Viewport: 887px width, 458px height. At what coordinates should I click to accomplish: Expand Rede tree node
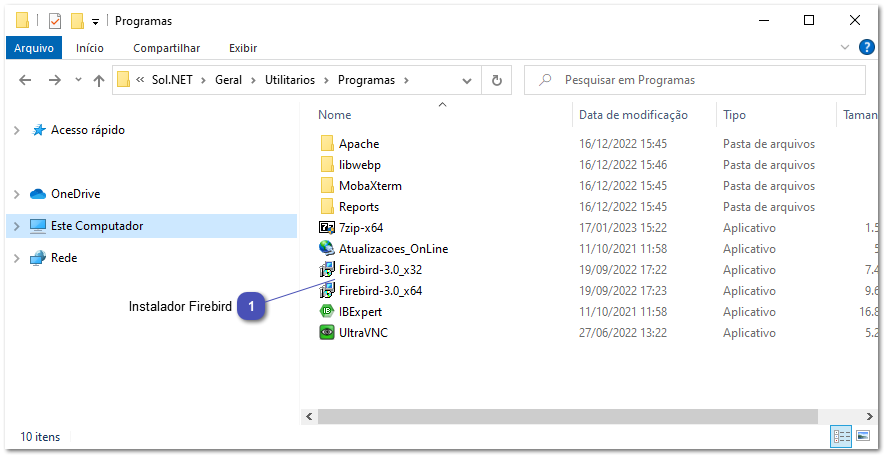pyautogui.click(x=17, y=258)
